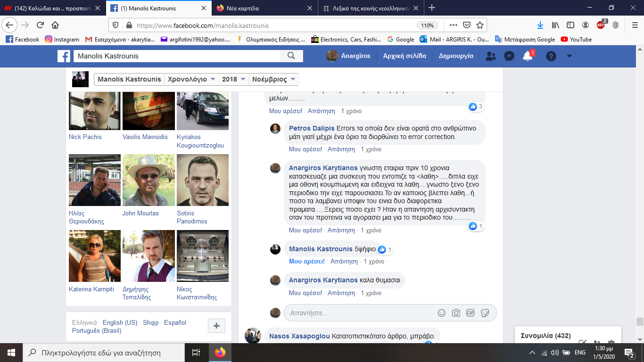Go back with the browser back arrow
Image resolution: width=644 pixels, height=362 pixels.
click(x=10, y=25)
